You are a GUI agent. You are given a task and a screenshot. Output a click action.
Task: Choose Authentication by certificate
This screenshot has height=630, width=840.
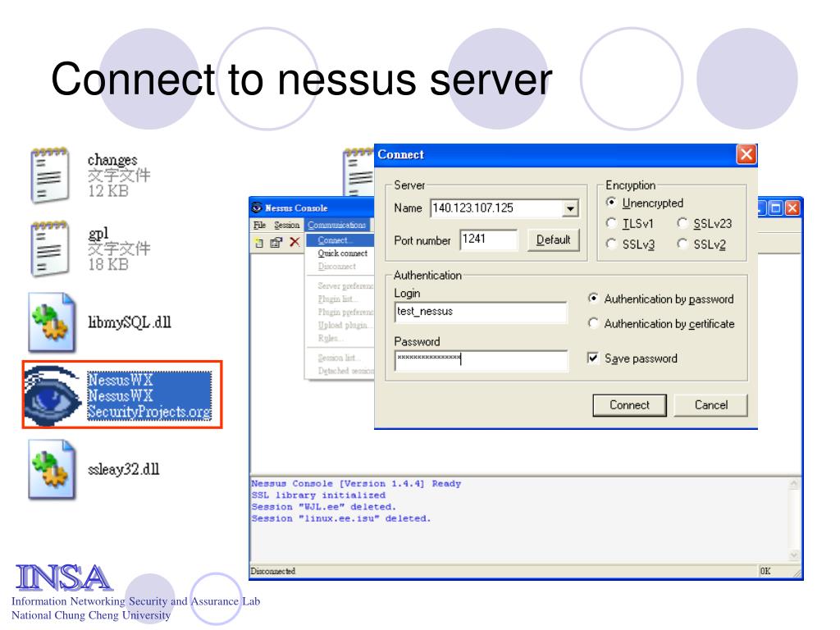tap(661, 323)
